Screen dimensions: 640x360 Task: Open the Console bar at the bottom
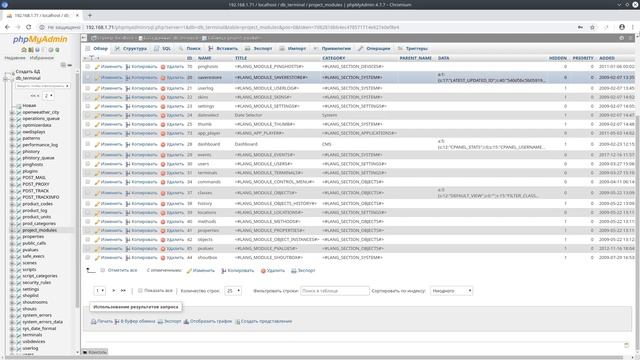coord(95,352)
